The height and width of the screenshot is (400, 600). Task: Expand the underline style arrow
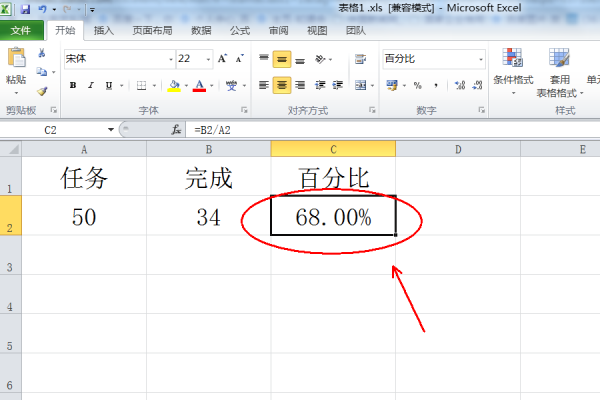121,85
